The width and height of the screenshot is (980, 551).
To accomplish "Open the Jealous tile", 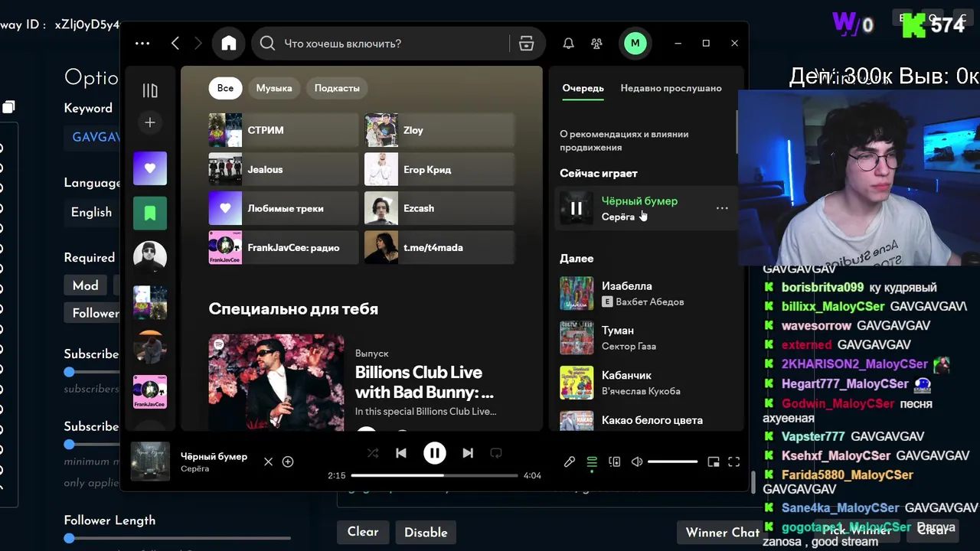I will point(283,169).
